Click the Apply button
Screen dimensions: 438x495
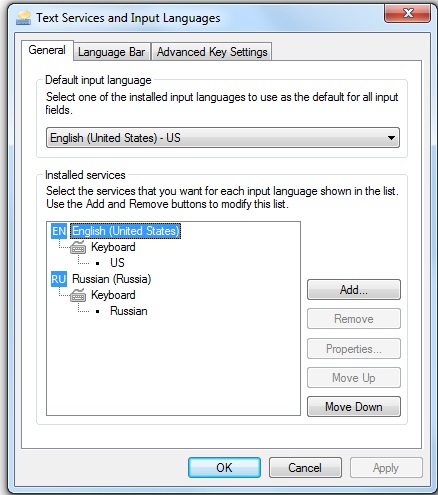[386, 468]
